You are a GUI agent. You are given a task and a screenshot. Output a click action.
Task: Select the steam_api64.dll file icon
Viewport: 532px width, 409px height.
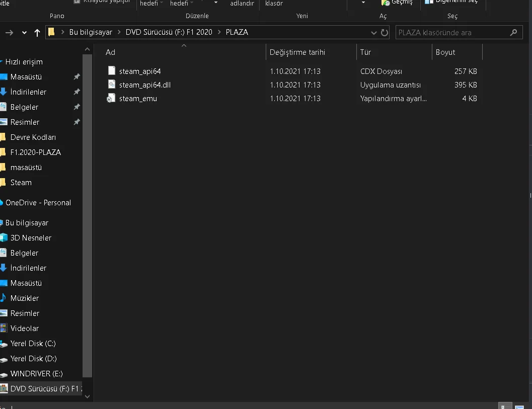111,84
